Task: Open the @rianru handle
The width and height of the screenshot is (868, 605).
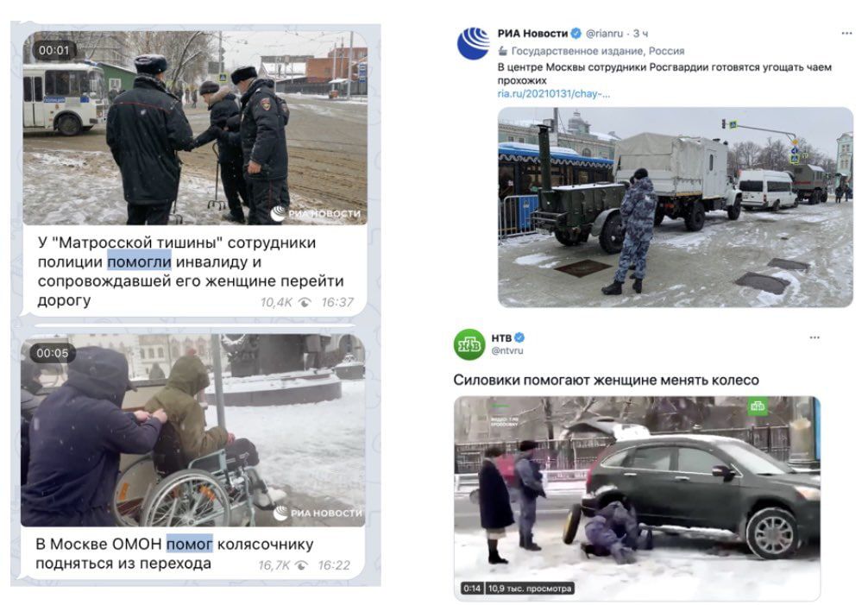Action: [604, 33]
